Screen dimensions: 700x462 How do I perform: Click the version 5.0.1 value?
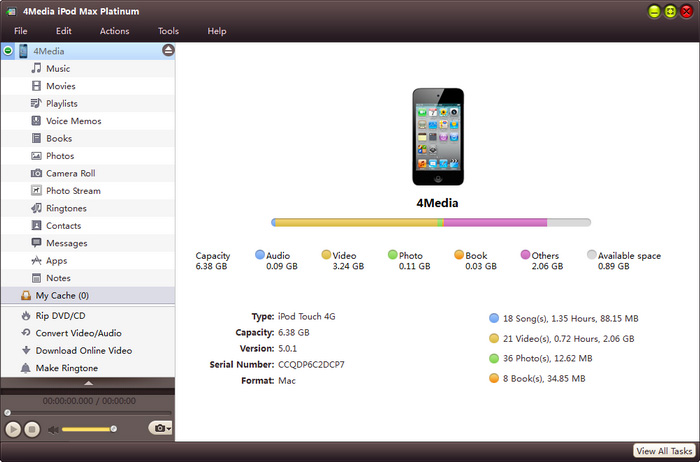288,348
